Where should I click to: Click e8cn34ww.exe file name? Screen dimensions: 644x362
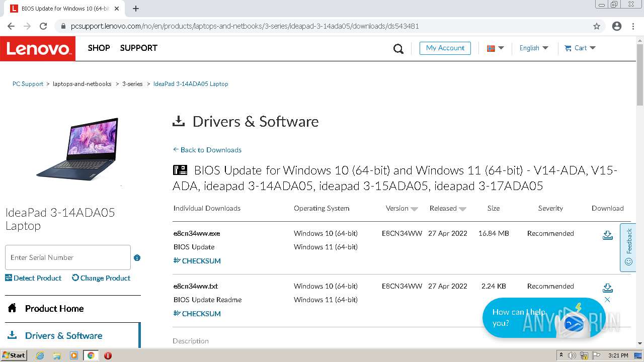click(x=197, y=233)
